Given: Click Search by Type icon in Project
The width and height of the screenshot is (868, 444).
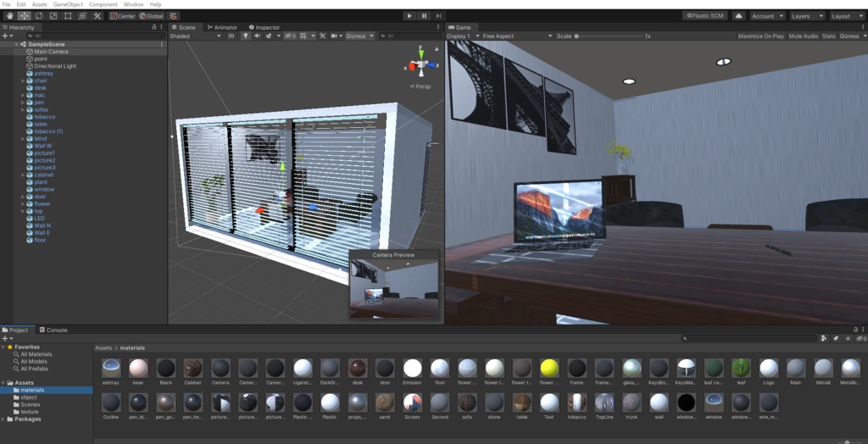Looking at the screenshot, I should pos(824,338).
